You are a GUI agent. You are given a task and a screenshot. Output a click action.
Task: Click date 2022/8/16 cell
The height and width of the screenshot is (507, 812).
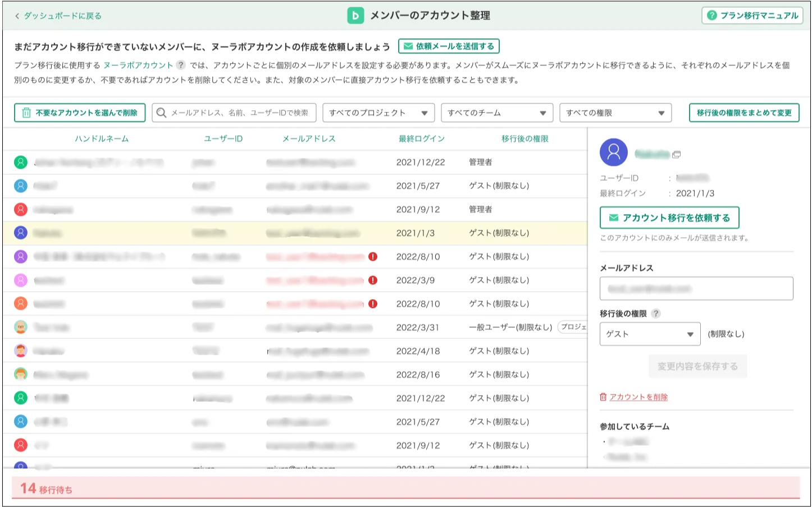418,375
